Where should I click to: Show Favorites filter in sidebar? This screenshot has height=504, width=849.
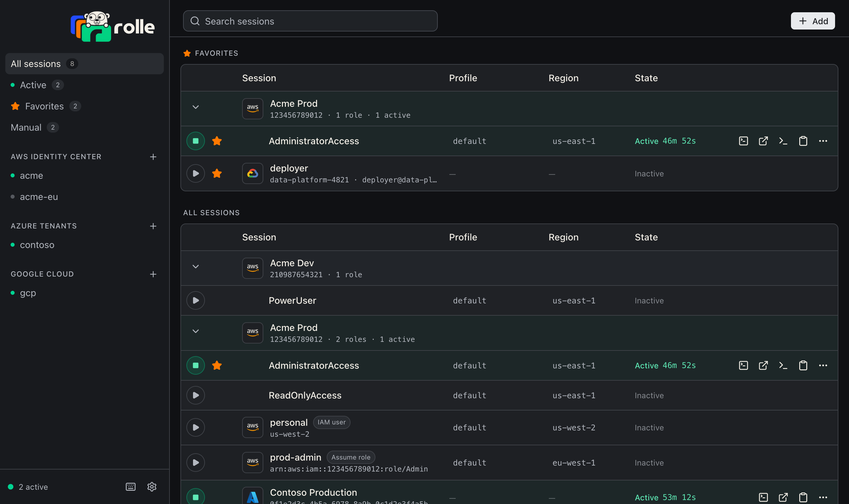pos(85,106)
